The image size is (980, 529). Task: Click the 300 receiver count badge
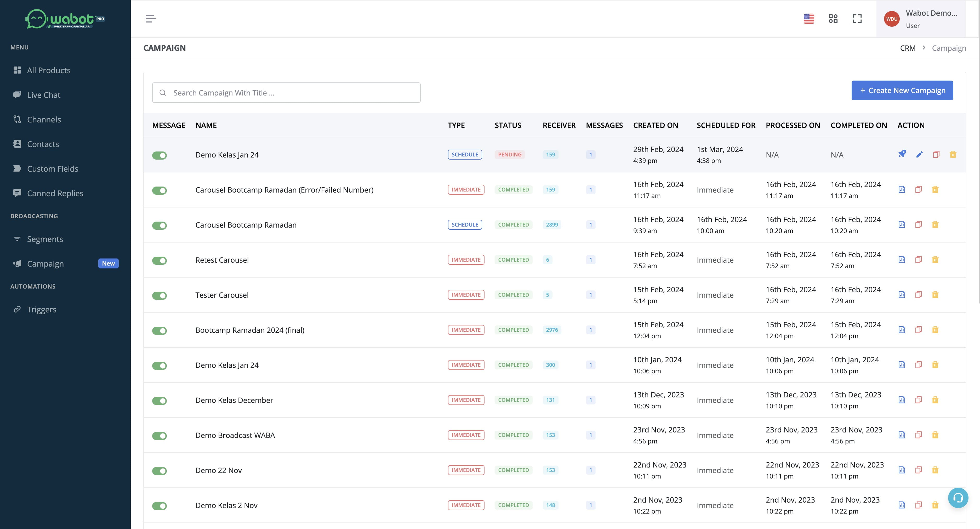[x=550, y=365]
